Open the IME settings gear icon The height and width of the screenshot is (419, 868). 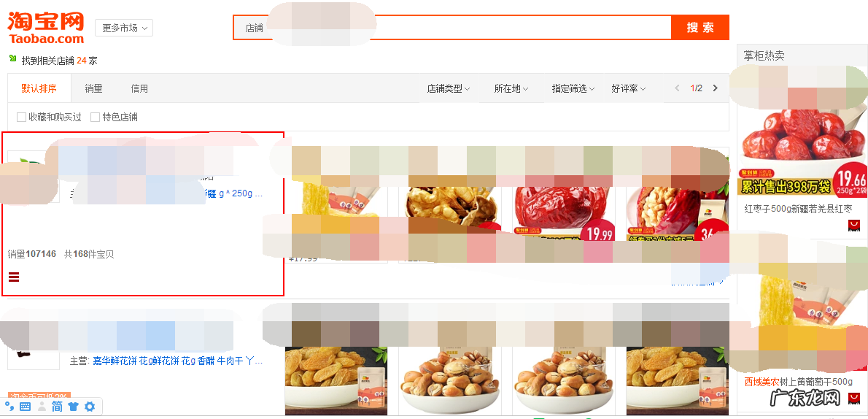point(90,407)
